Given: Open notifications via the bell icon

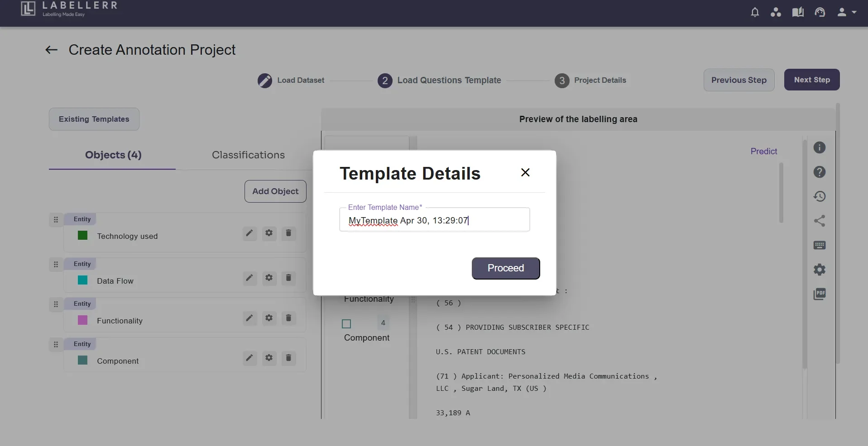Looking at the screenshot, I should pyautogui.click(x=755, y=12).
